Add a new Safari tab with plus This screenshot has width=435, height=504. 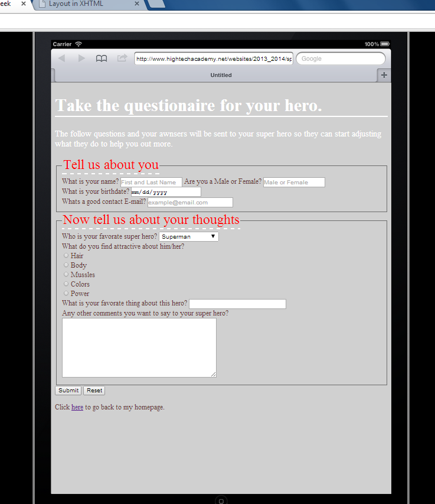tap(384, 75)
